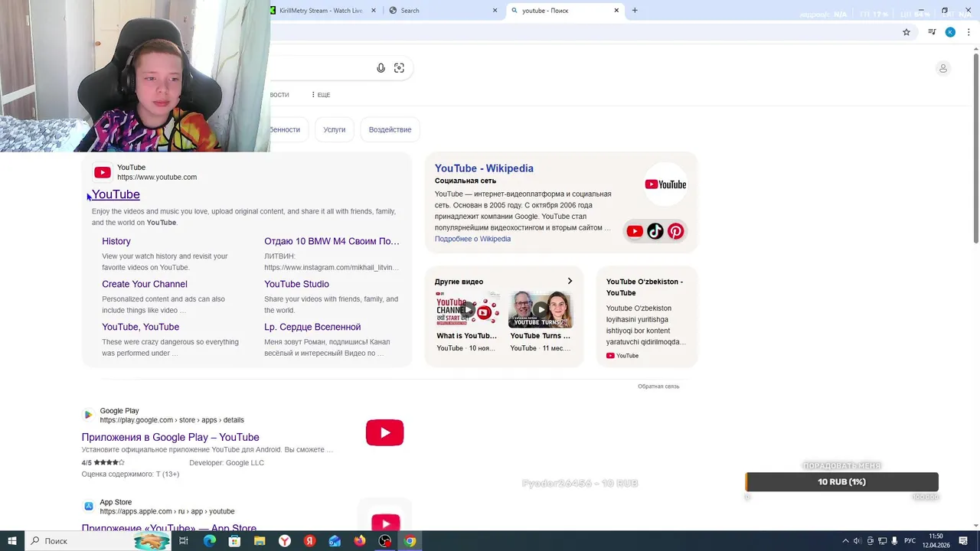Click the Google account icon on the page
The height and width of the screenshot is (551, 980).
tap(943, 68)
